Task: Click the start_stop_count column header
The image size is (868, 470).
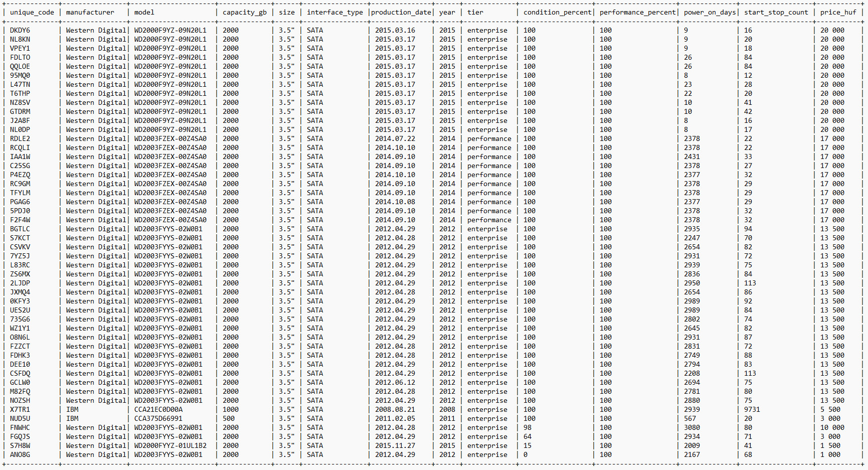Action: point(776,12)
